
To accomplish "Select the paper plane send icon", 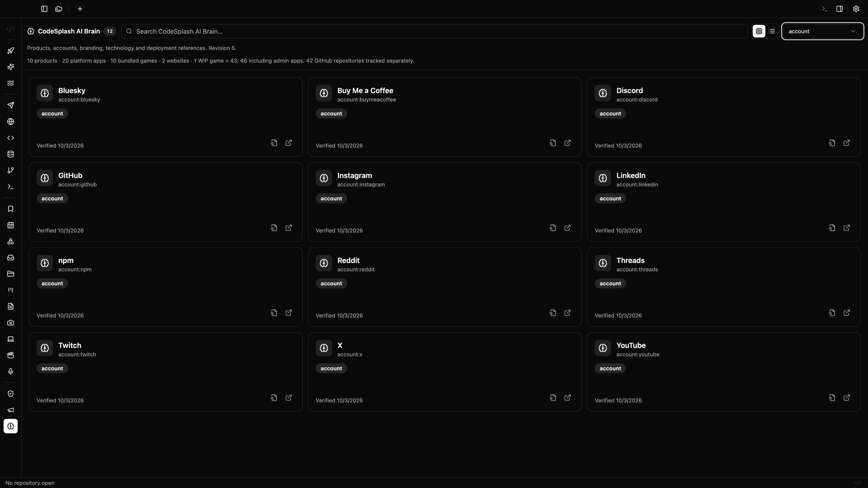I will click(x=10, y=106).
